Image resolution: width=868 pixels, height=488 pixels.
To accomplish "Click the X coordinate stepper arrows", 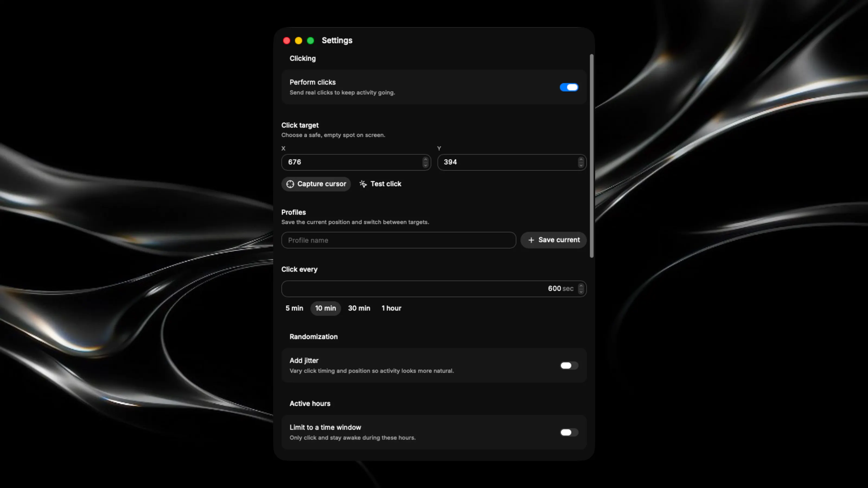I will [x=425, y=162].
